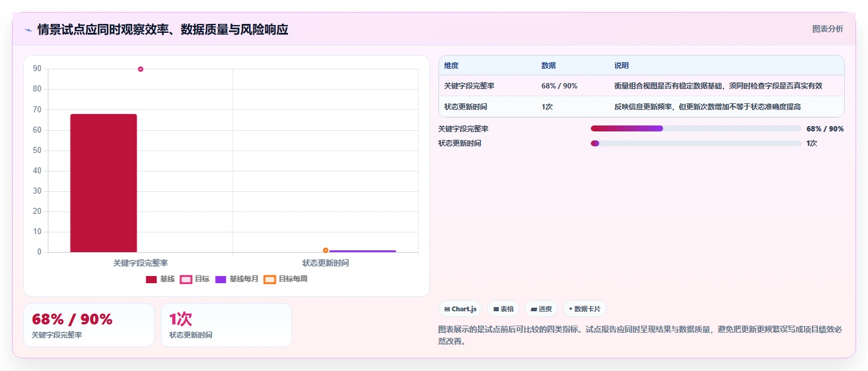Viewport: 868px width, 371px height.
Task: Click the description starting 反映信息更新频率
Action: 707,107
